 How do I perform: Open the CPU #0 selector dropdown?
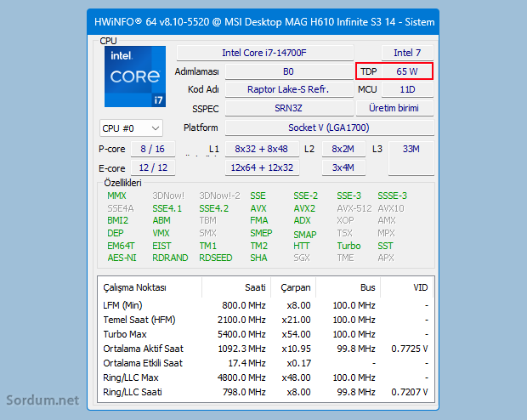131,128
